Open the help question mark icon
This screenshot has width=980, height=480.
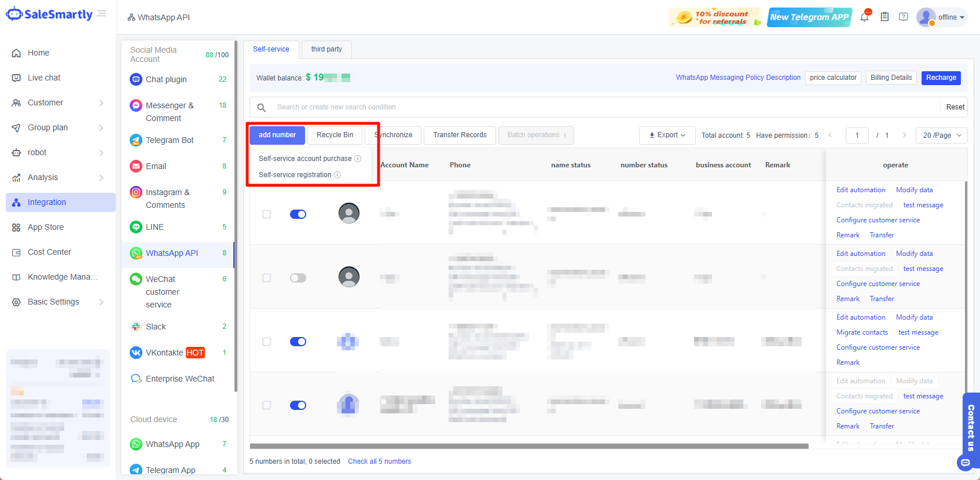point(903,17)
